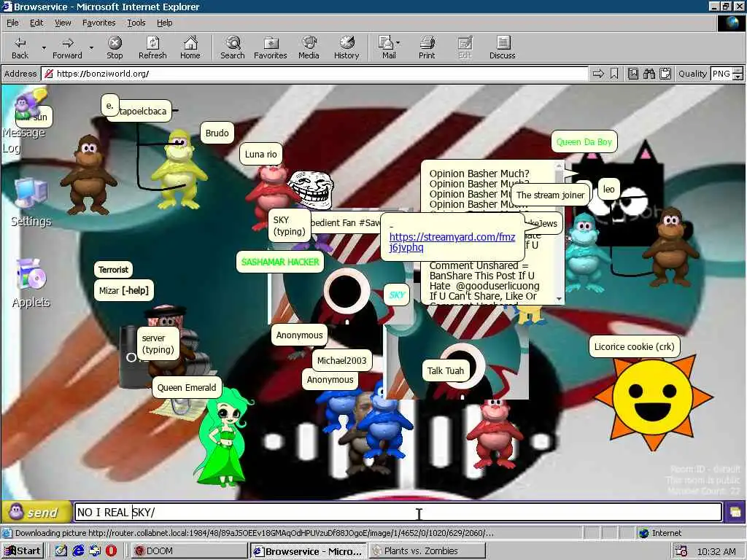Click the icon right of chat input
The width and height of the screenshot is (747, 560).
[x=735, y=513]
